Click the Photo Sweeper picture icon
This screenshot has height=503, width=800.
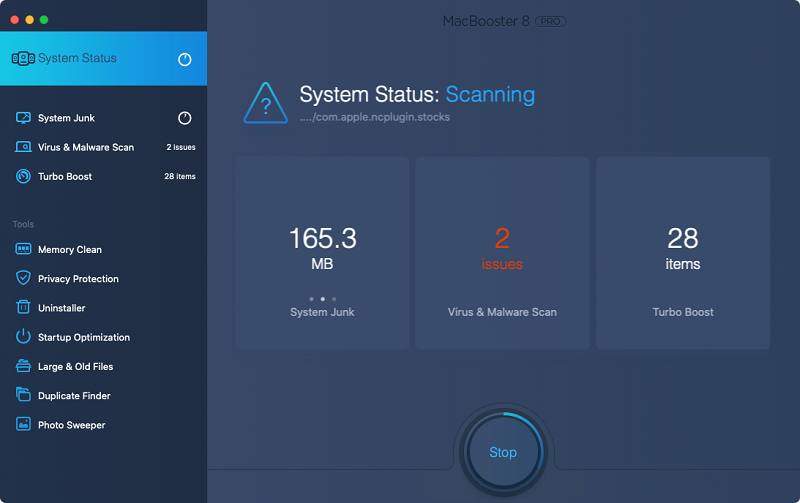click(x=23, y=424)
